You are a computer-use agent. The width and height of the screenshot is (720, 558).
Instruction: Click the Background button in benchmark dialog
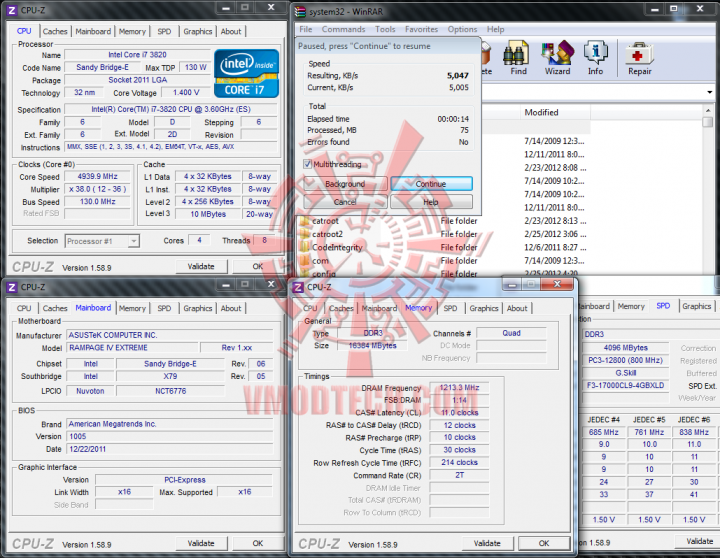[345, 184]
